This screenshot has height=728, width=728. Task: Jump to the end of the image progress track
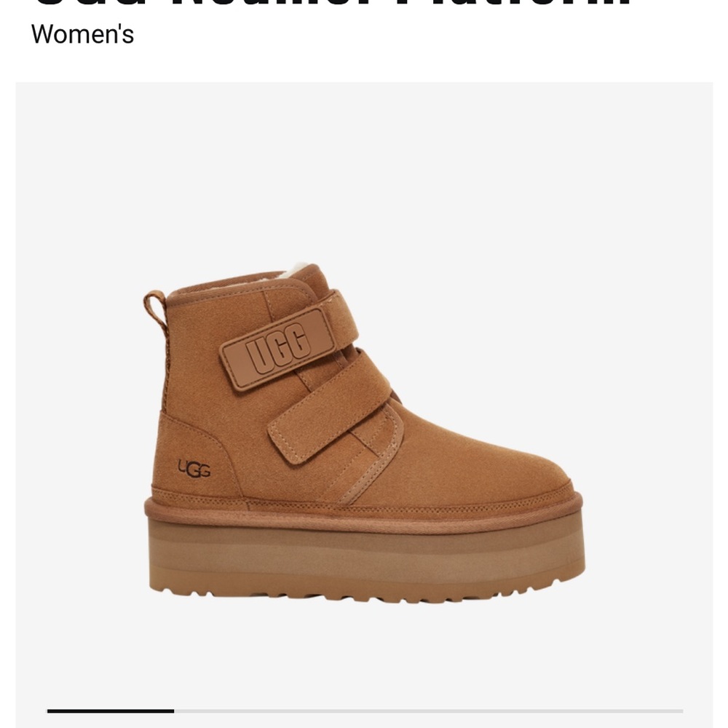coord(681,711)
